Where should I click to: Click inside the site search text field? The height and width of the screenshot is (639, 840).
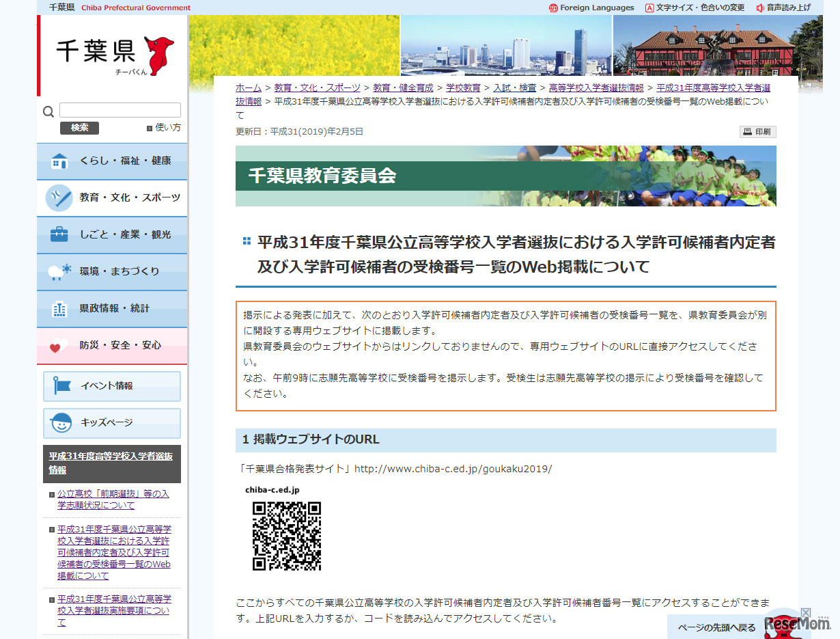point(120,110)
